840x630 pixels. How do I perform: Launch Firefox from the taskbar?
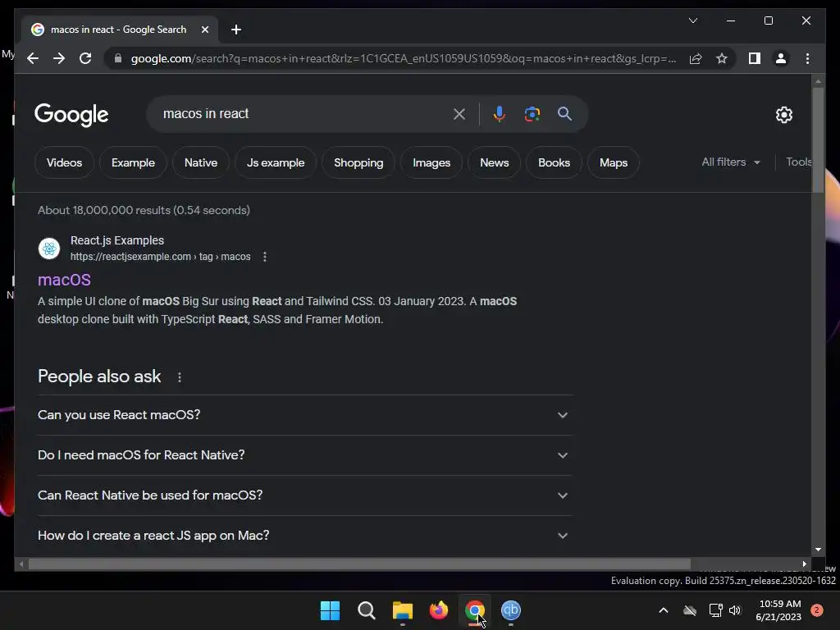coord(439,610)
